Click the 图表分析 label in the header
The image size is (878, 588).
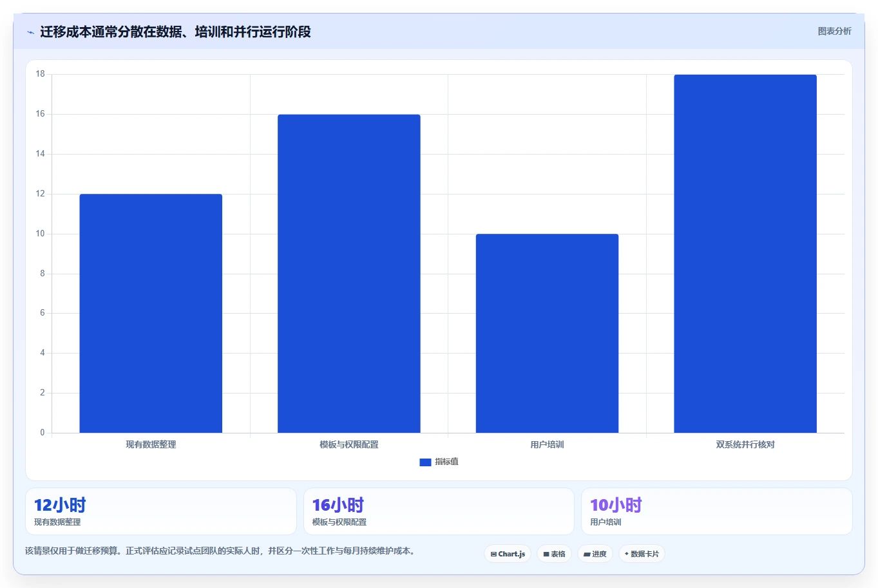pos(834,31)
